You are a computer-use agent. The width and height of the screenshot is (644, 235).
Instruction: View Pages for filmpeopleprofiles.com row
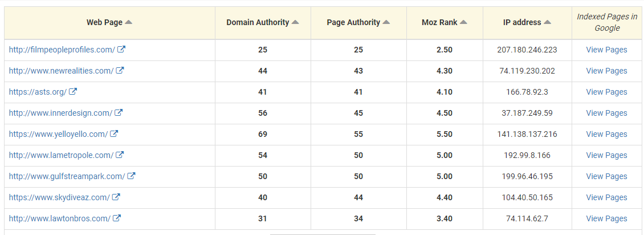[x=606, y=50]
